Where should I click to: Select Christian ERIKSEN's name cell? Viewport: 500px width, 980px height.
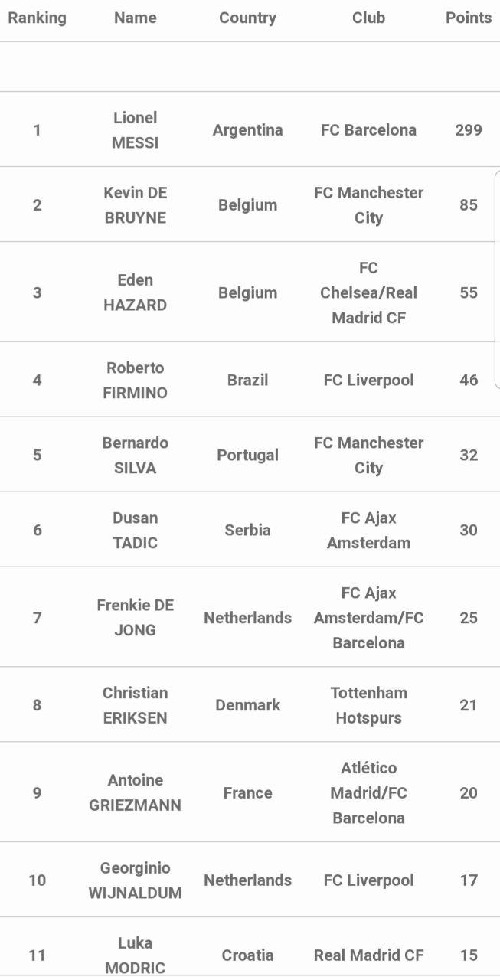(135, 705)
